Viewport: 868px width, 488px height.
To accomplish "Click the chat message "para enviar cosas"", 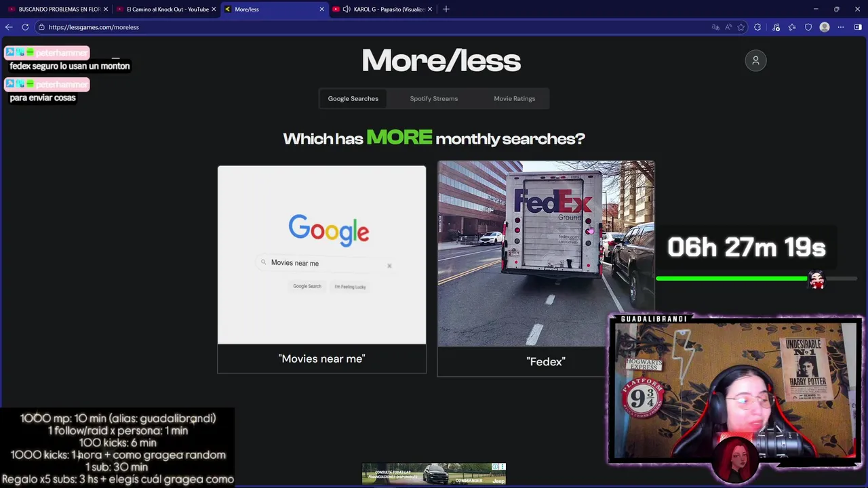I will pyautogui.click(x=43, y=98).
